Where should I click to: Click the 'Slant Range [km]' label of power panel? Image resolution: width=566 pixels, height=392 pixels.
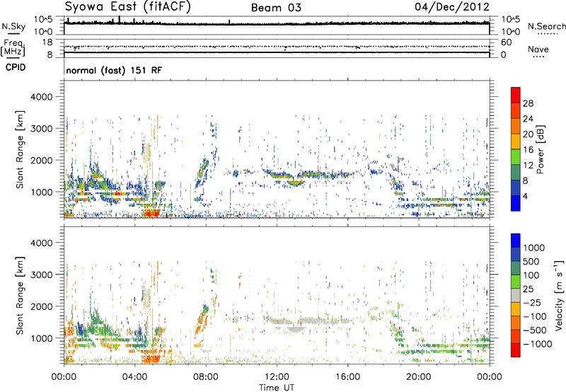coord(20,149)
